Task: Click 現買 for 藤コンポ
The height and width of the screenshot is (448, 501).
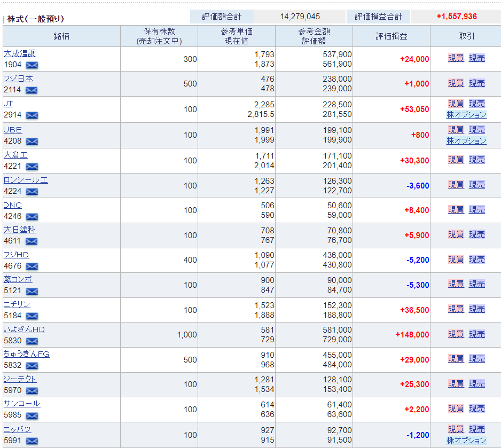Action: [456, 284]
